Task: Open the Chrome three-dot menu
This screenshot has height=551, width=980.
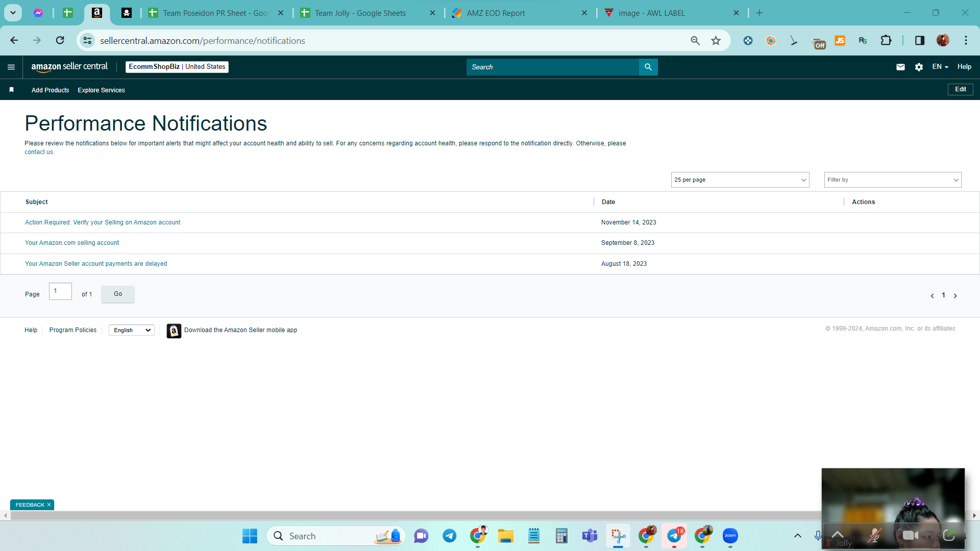Action: click(966, 40)
